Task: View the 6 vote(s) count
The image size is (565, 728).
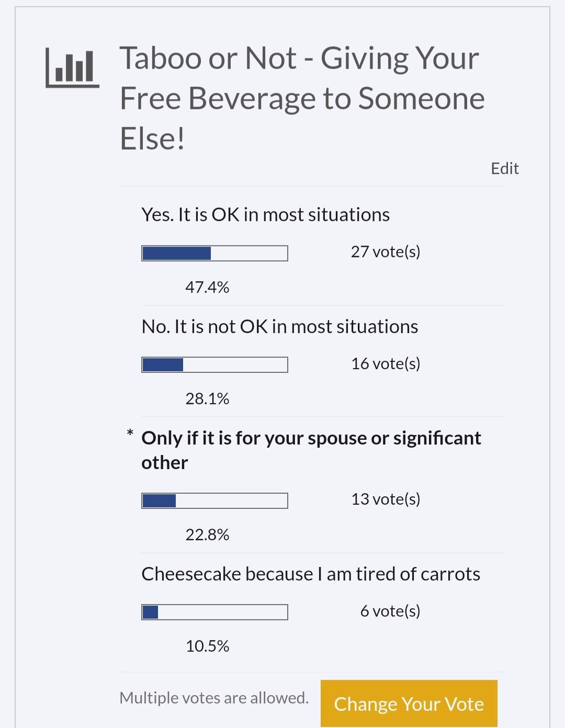Action: tap(390, 611)
